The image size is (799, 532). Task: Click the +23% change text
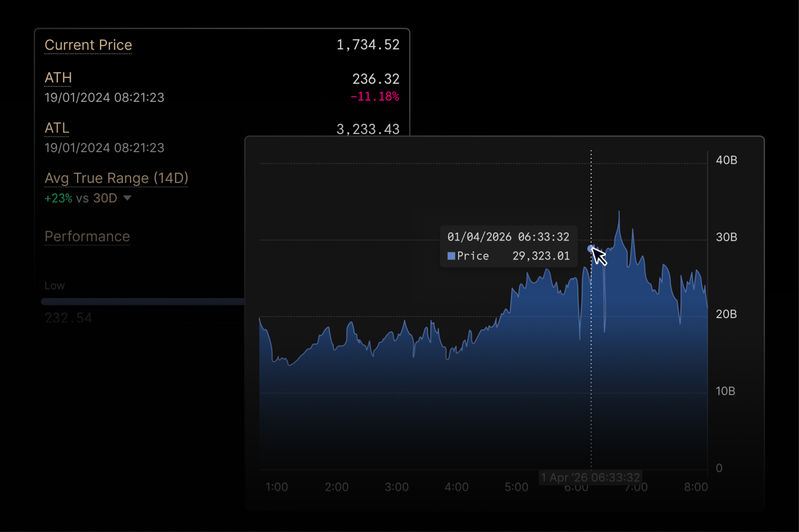(58, 198)
